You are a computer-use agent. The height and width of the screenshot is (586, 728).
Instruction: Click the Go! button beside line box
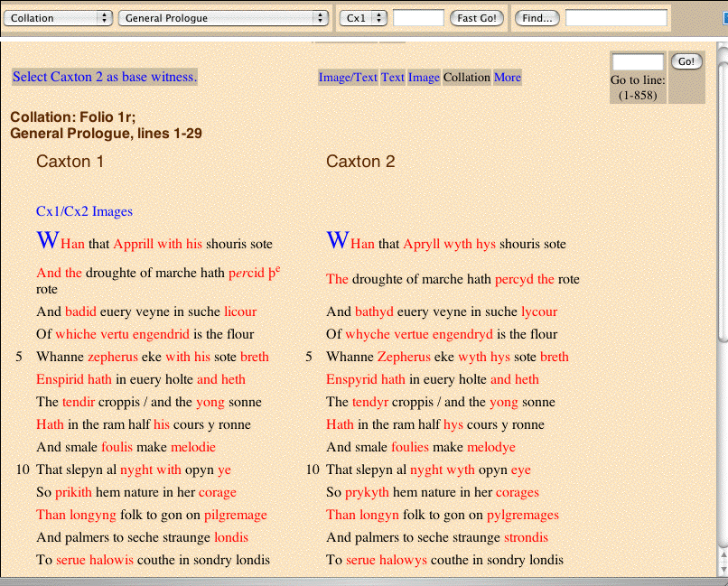(x=686, y=61)
